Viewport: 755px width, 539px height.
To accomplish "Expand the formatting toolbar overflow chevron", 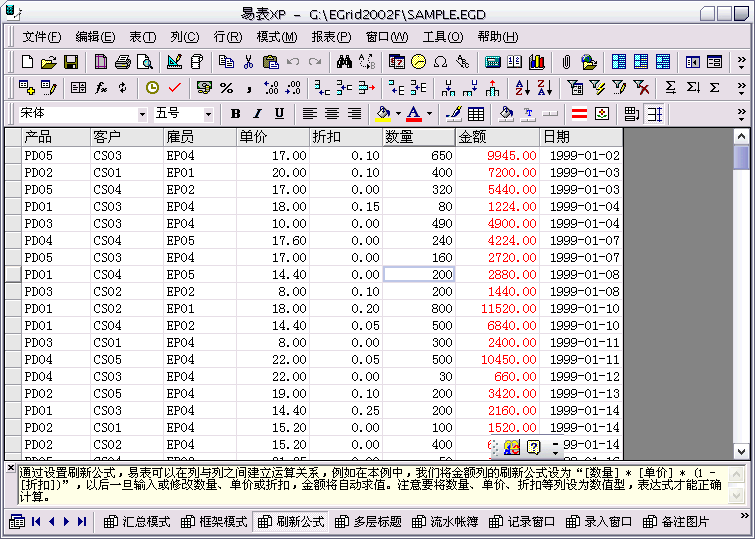I will [x=742, y=114].
